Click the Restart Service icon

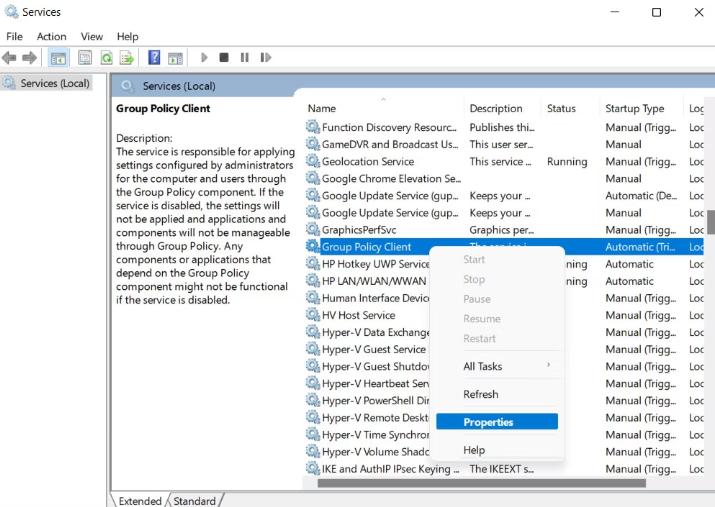265,57
